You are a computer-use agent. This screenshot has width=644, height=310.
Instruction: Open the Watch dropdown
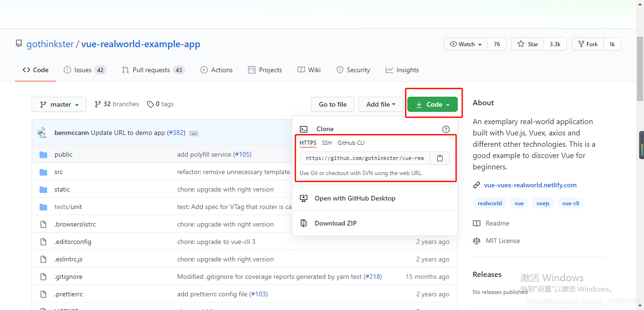pyautogui.click(x=466, y=44)
